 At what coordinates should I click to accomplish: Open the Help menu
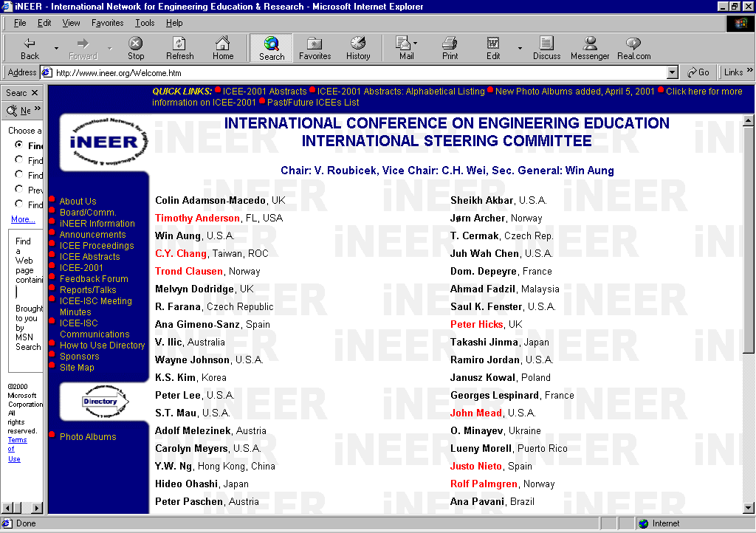point(174,23)
